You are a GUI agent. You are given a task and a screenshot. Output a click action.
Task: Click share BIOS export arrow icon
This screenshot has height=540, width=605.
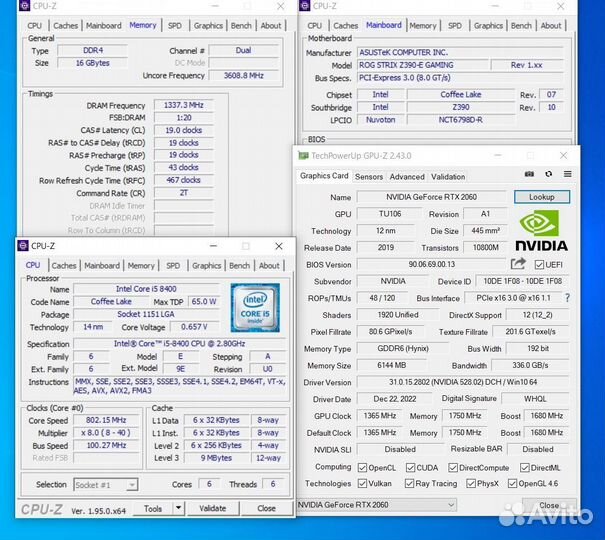coord(518,264)
